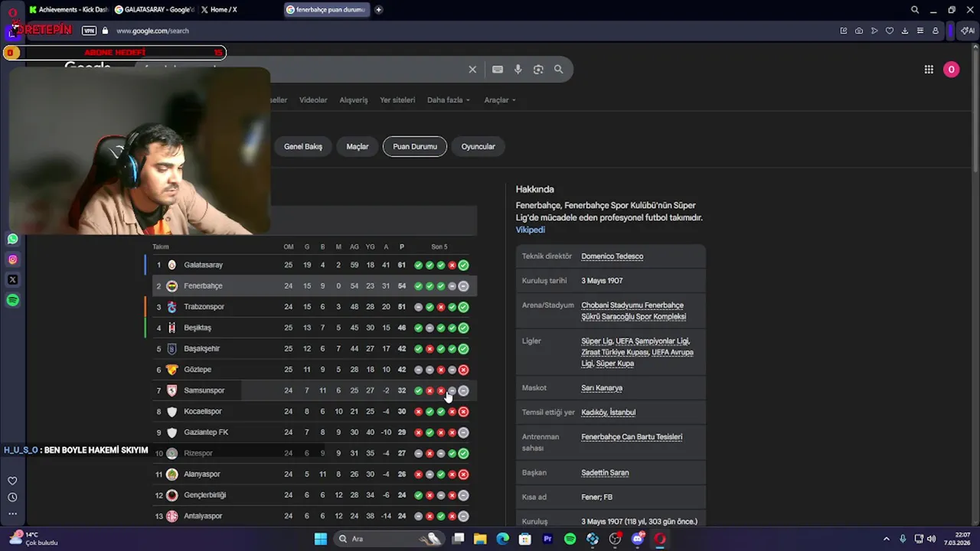Expand the Daha fazla dropdown

449,100
